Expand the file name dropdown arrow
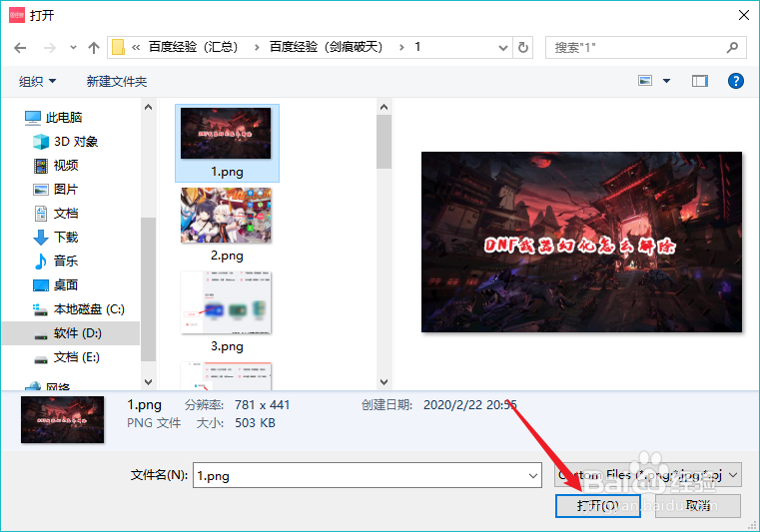Screen dimensions: 760x532 (533, 476)
